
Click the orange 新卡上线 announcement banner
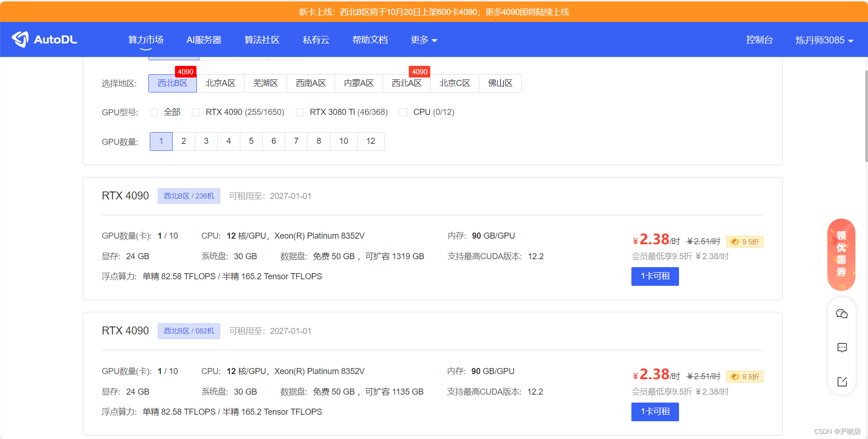[x=434, y=12]
